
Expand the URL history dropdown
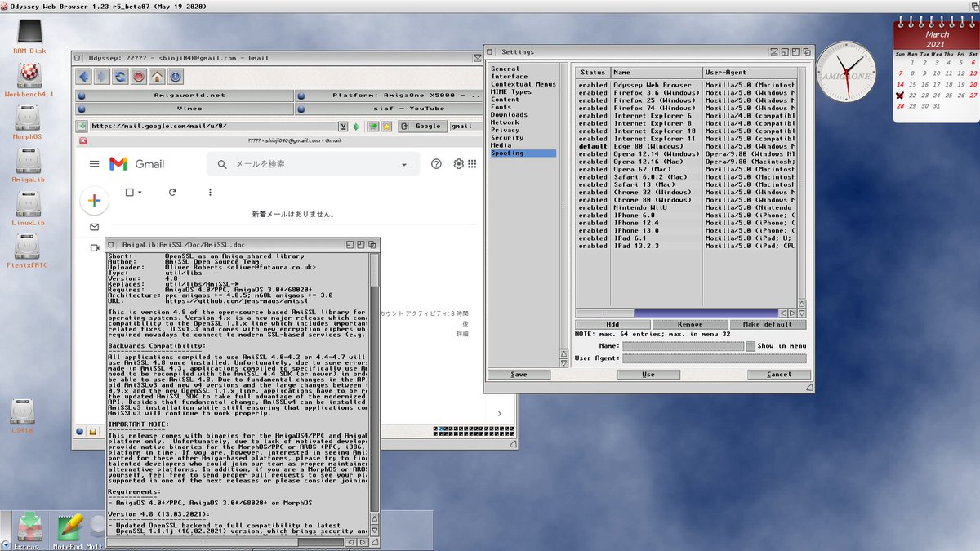343,127
